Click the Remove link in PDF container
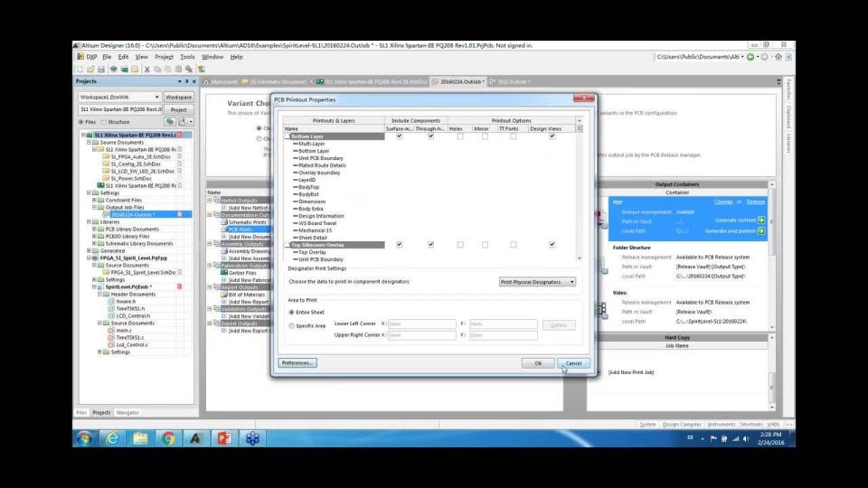 (x=756, y=202)
